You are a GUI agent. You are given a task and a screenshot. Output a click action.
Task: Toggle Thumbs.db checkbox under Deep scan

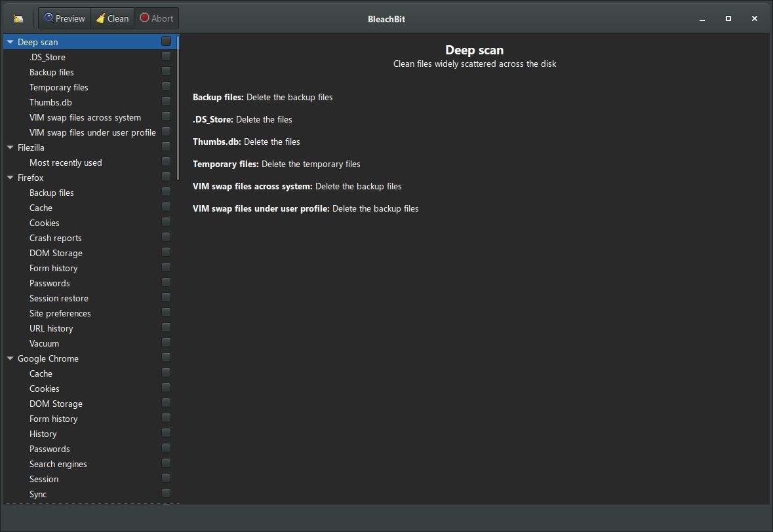pyautogui.click(x=166, y=102)
